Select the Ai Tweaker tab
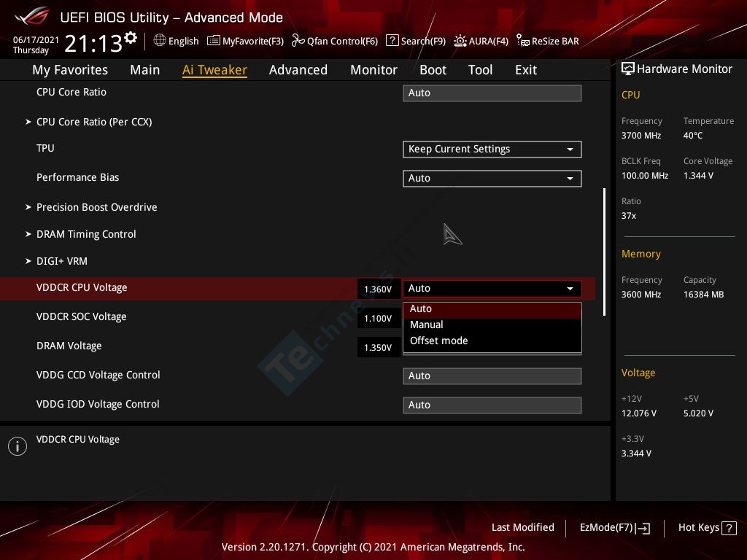The width and height of the screenshot is (747, 560). coord(214,70)
